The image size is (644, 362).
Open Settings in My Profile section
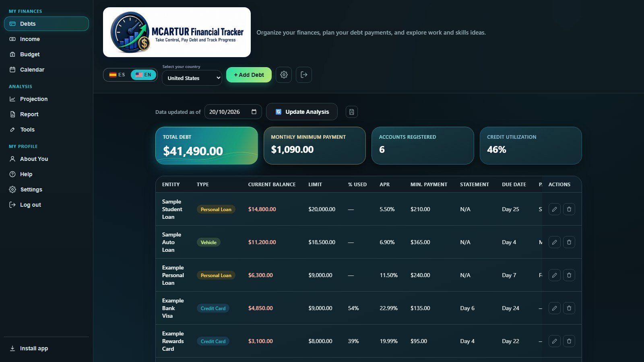click(x=46, y=189)
